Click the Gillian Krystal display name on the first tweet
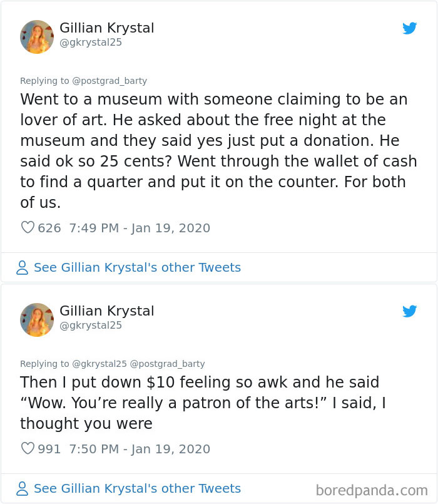 [106, 28]
